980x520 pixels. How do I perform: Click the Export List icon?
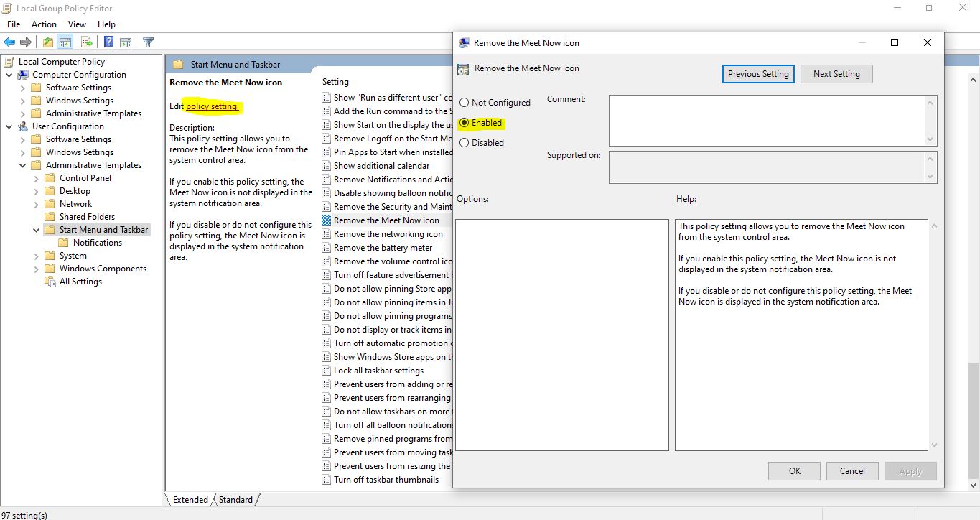tap(86, 42)
